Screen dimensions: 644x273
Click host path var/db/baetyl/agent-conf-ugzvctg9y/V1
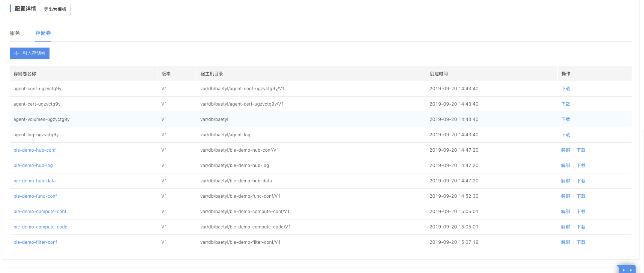click(x=243, y=89)
